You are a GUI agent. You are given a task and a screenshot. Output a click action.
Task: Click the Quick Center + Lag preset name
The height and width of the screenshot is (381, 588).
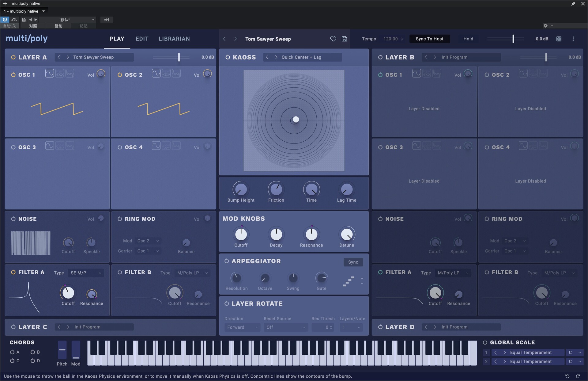[x=301, y=57]
